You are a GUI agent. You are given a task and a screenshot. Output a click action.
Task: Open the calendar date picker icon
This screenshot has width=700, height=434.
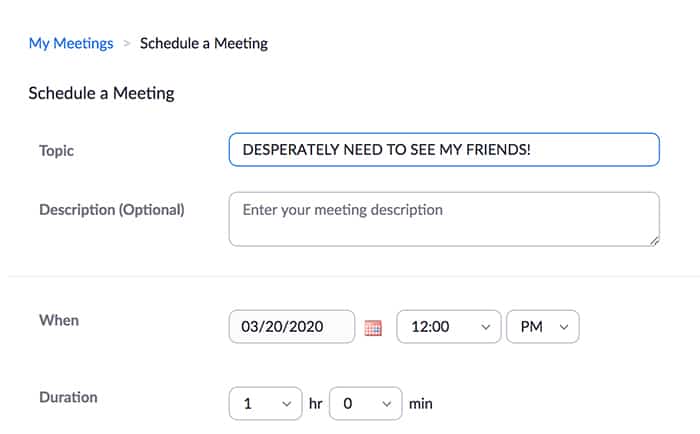(x=373, y=328)
